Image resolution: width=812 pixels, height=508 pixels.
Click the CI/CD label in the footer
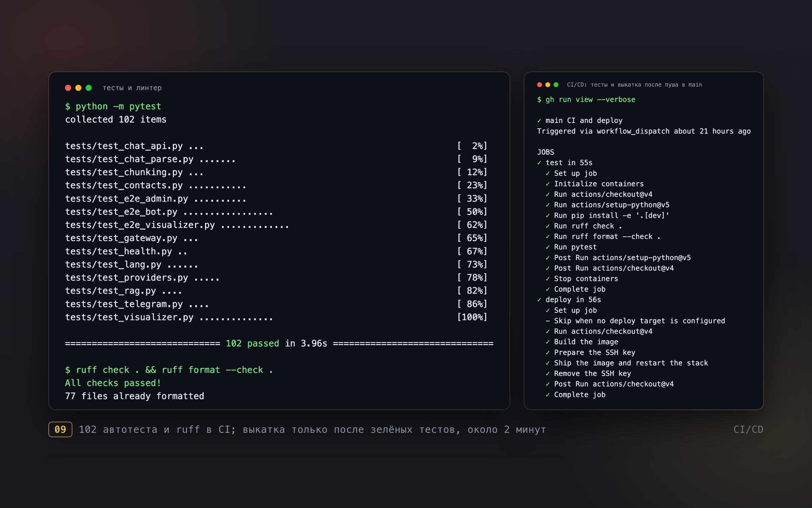click(748, 429)
